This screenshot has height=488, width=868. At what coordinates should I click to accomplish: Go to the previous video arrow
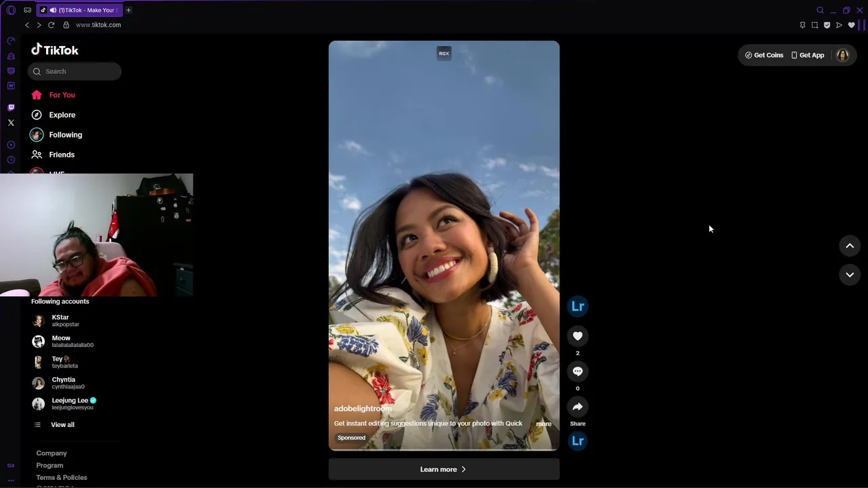tap(850, 246)
